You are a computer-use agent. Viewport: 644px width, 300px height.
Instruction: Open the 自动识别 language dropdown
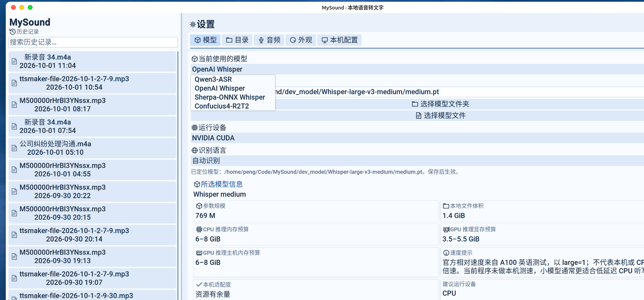coord(417,161)
